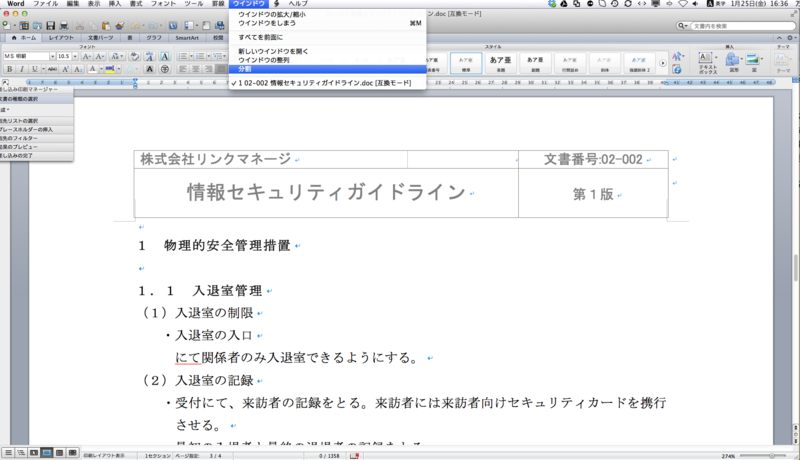800x460 pixels.
Task: Select the 分割 menu item
Action: [x=328, y=69]
